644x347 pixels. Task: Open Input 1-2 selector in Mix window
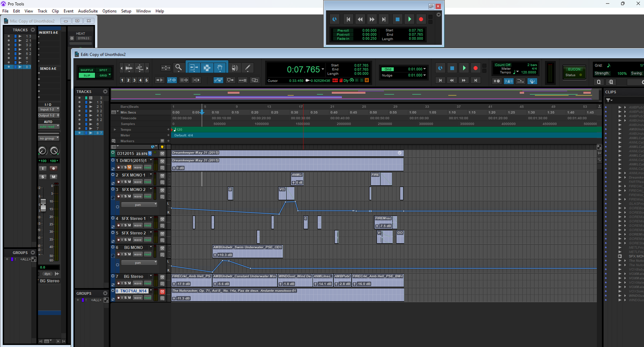[x=49, y=109]
